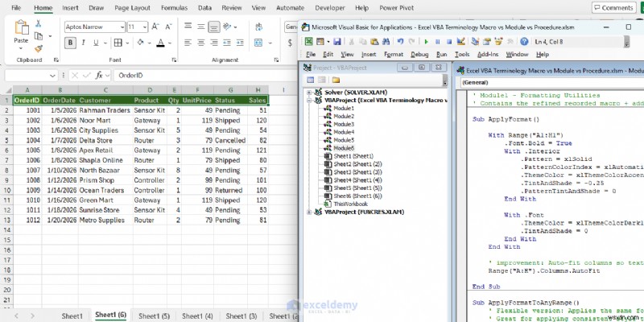Click the Merge & Center icon
The image size is (644, 322).
(x=258, y=43)
